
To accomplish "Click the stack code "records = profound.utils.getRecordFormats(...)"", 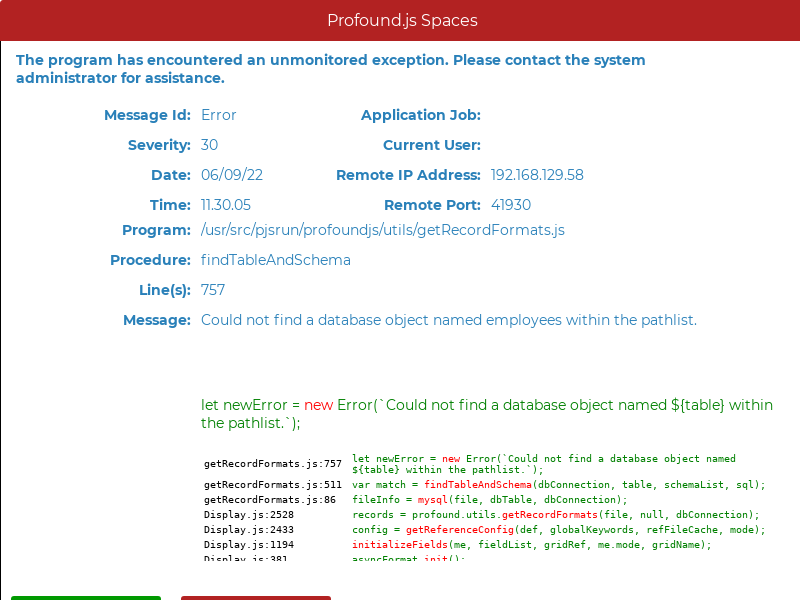I will click(x=556, y=515).
